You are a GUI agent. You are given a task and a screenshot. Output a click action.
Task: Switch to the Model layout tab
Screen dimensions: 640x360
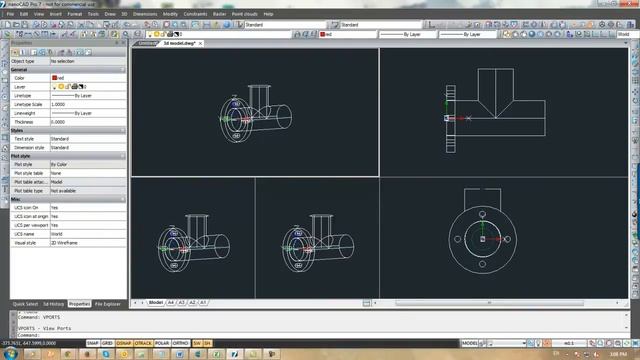click(156, 303)
